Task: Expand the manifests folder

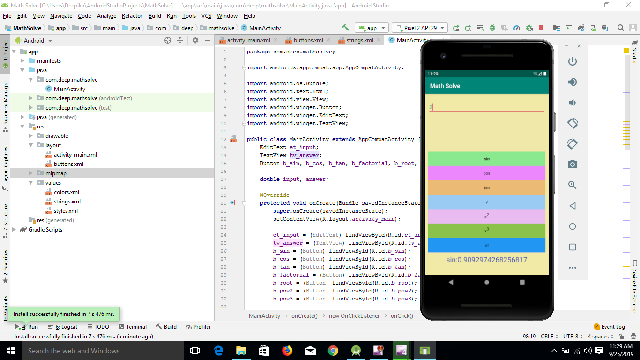Action: 22,61
